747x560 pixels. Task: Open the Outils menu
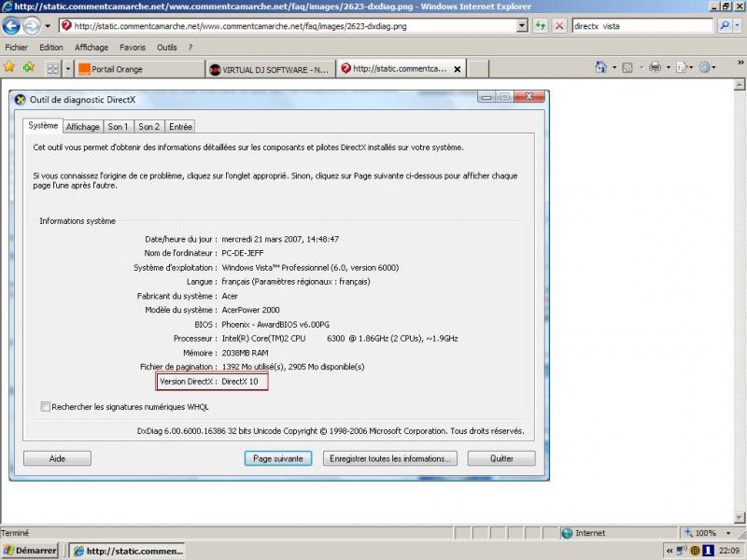pyautogui.click(x=167, y=48)
